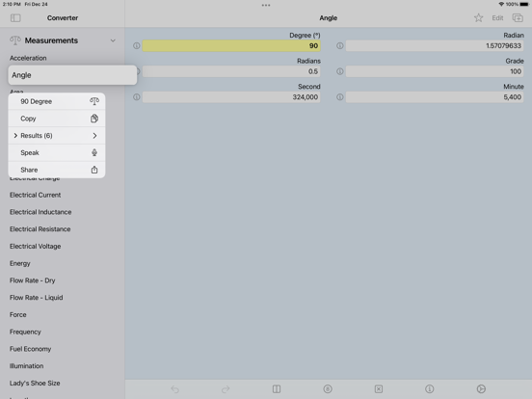Open info for the Degree field
The width and height of the screenshot is (532, 399).
pos(137,46)
